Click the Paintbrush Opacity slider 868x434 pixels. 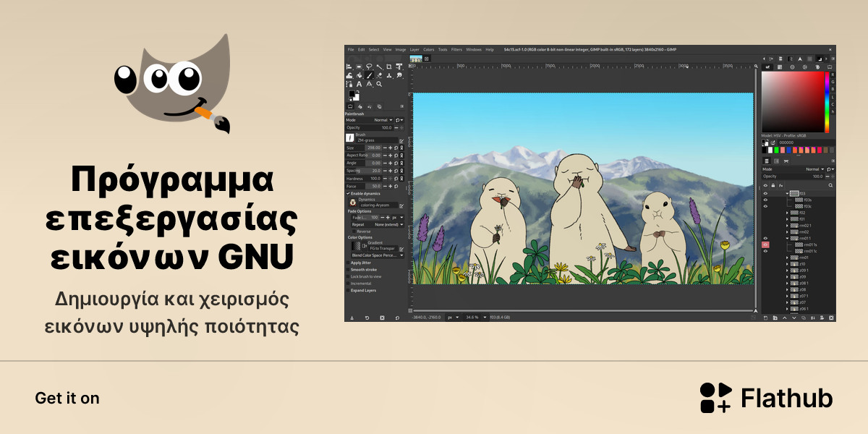(x=369, y=127)
